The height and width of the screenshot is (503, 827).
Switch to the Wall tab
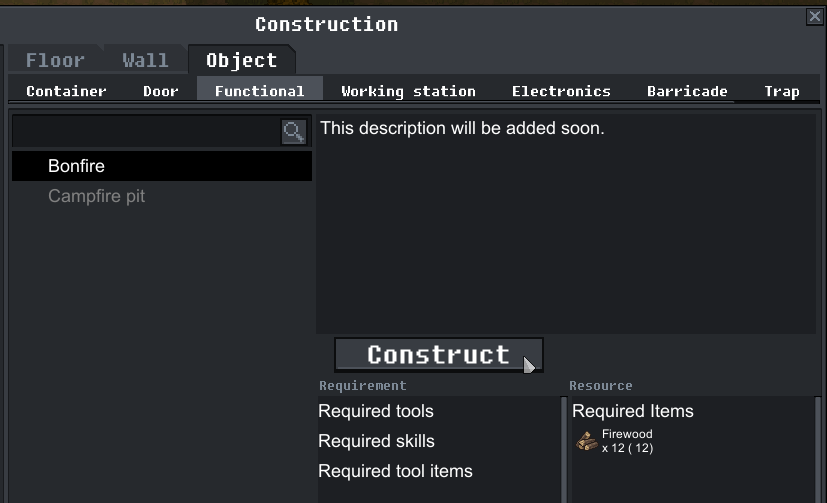click(x=145, y=60)
